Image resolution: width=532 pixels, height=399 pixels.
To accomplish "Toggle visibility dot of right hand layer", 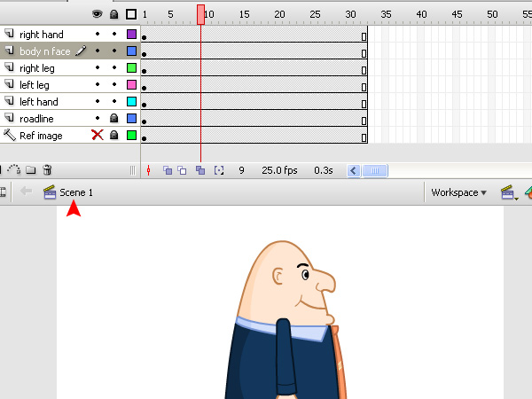I will (x=98, y=34).
